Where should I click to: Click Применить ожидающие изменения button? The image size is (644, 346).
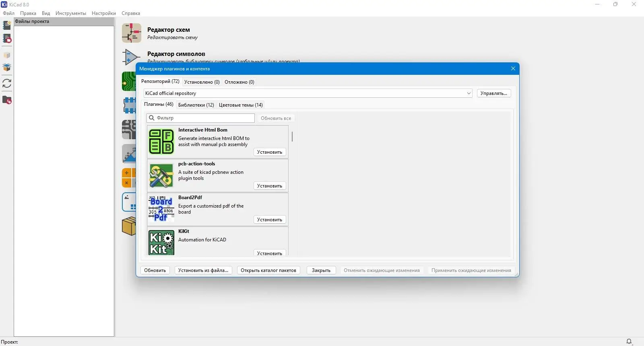[x=471, y=270]
